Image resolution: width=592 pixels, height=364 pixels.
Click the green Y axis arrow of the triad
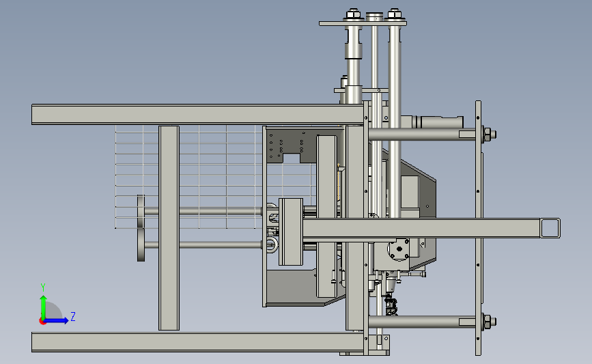pyautogui.click(x=43, y=307)
